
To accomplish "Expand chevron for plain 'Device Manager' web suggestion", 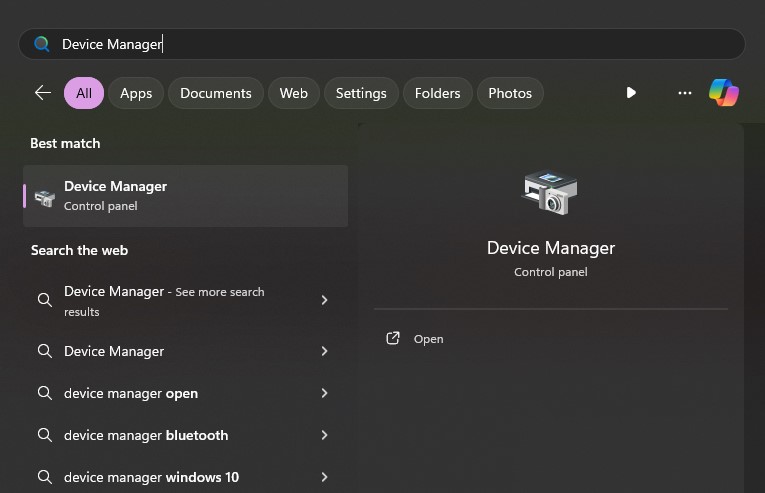I will (x=324, y=351).
